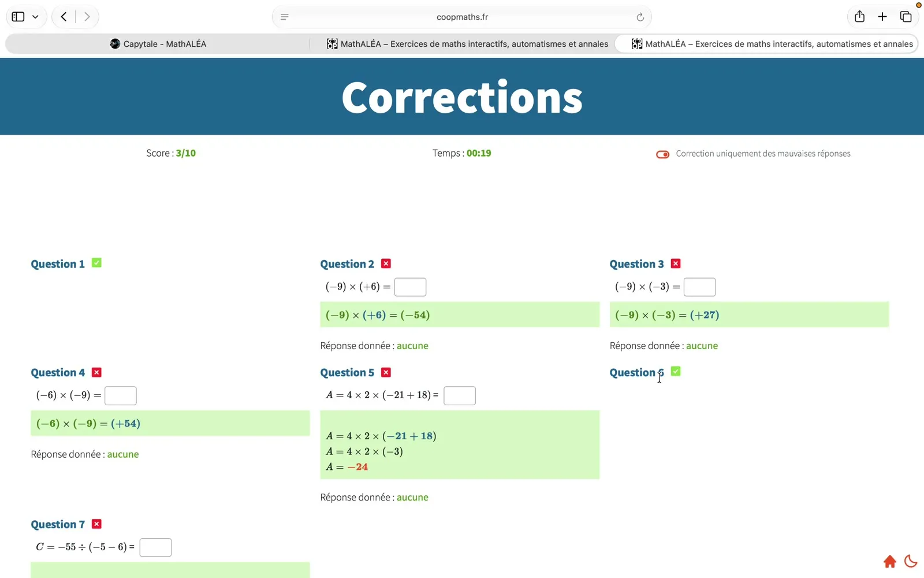Click the answer box for A = 4 × 2 × (−21 + 18)
Image resolution: width=924 pixels, height=578 pixels.
[x=460, y=395]
